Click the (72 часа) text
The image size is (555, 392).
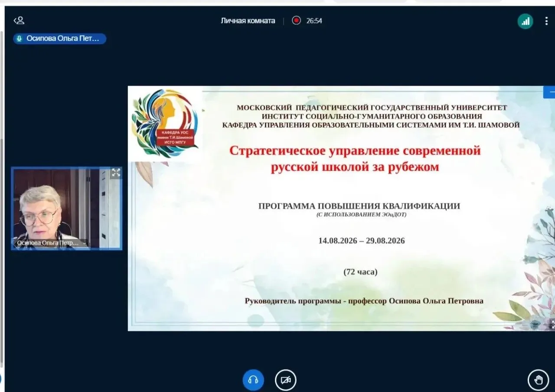coord(361,272)
